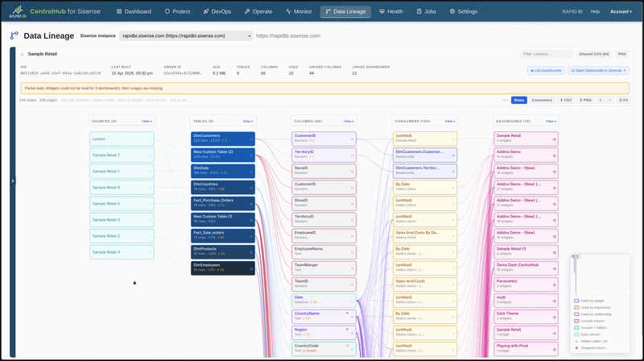Click the ControlHub Rapid BI logo
The height and width of the screenshot is (361, 644).
(18, 11)
